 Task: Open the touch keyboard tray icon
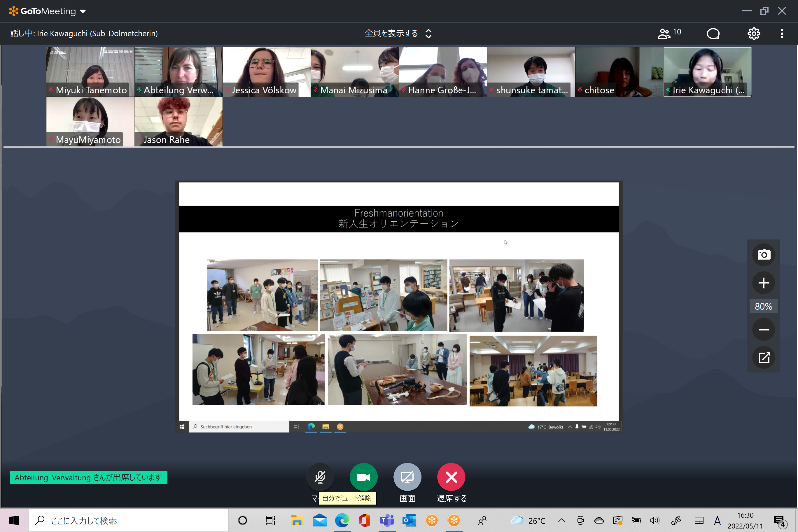point(699,520)
